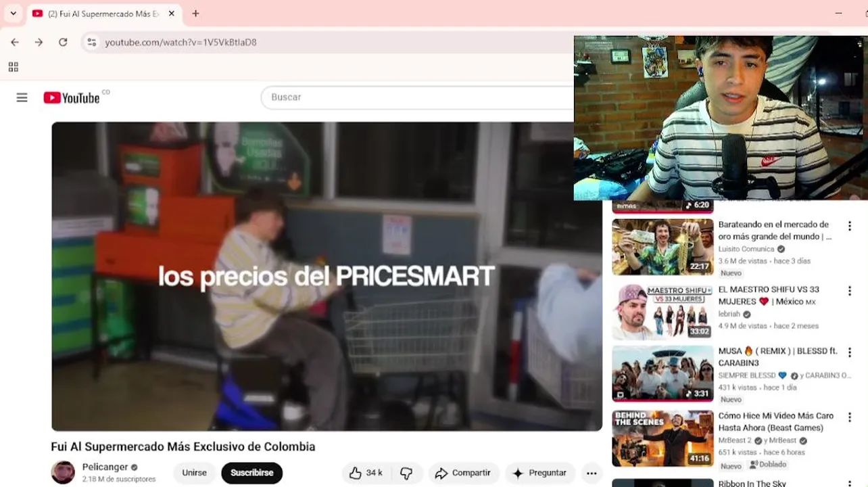Viewport: 868px width, 487px height.
Task: Open Barateando en el mercado de oro title
Action: (x=775, y=230)
